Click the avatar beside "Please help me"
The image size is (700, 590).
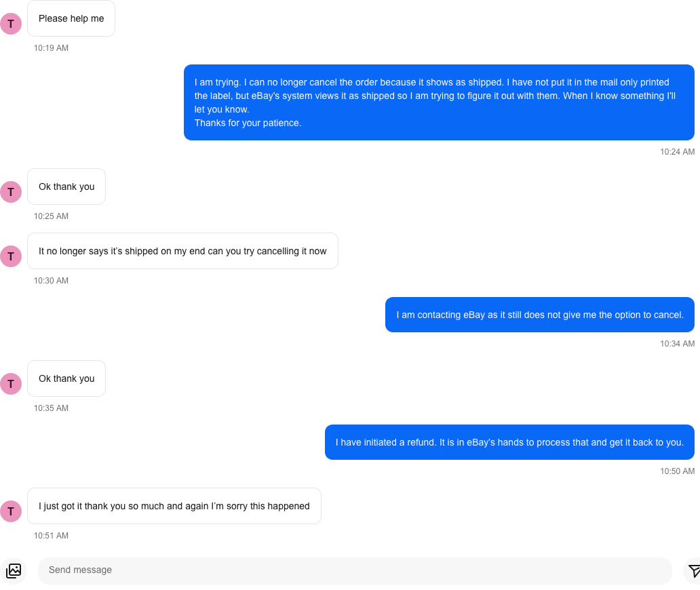tap(11, 24)
